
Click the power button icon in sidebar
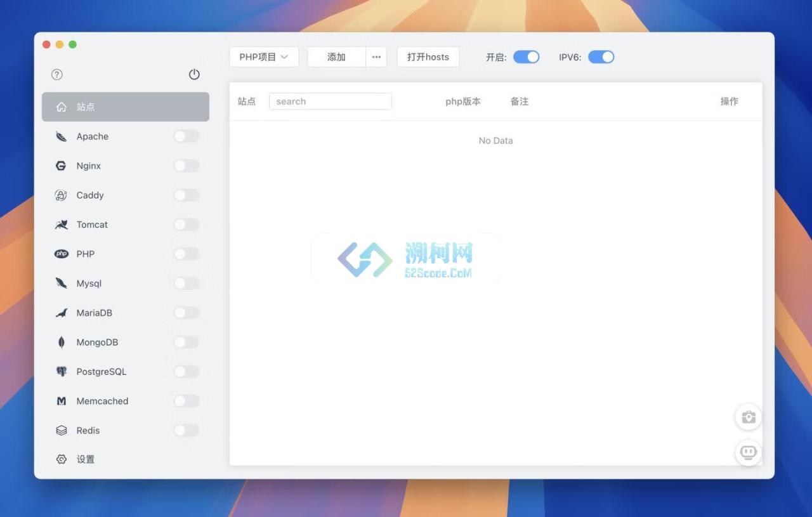194,74
